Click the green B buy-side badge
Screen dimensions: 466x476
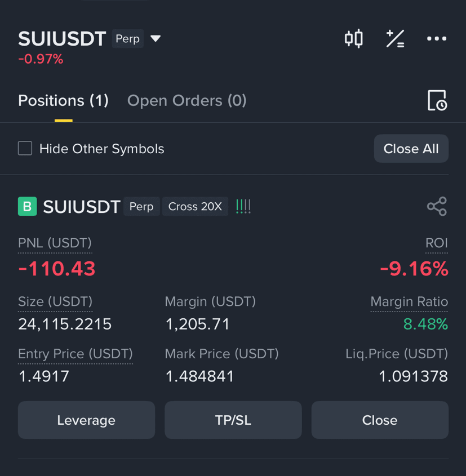pyautogui.click(x=27, y=206)
